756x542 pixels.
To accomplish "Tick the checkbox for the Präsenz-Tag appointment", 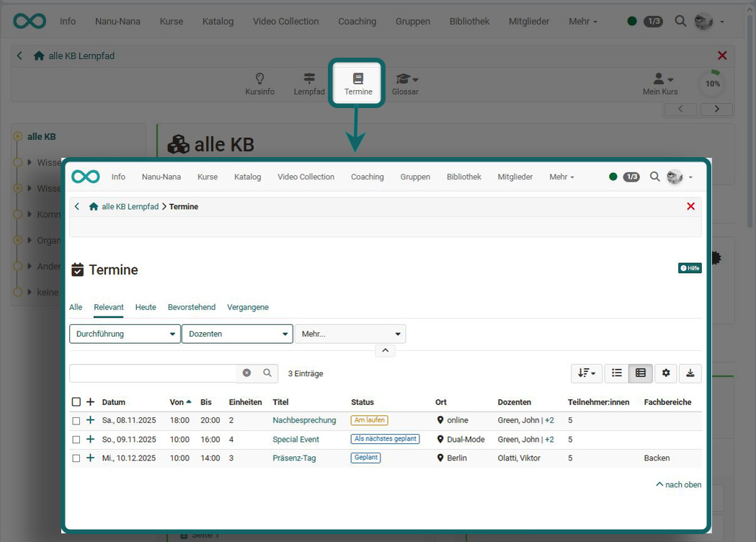I will [76, 458].
